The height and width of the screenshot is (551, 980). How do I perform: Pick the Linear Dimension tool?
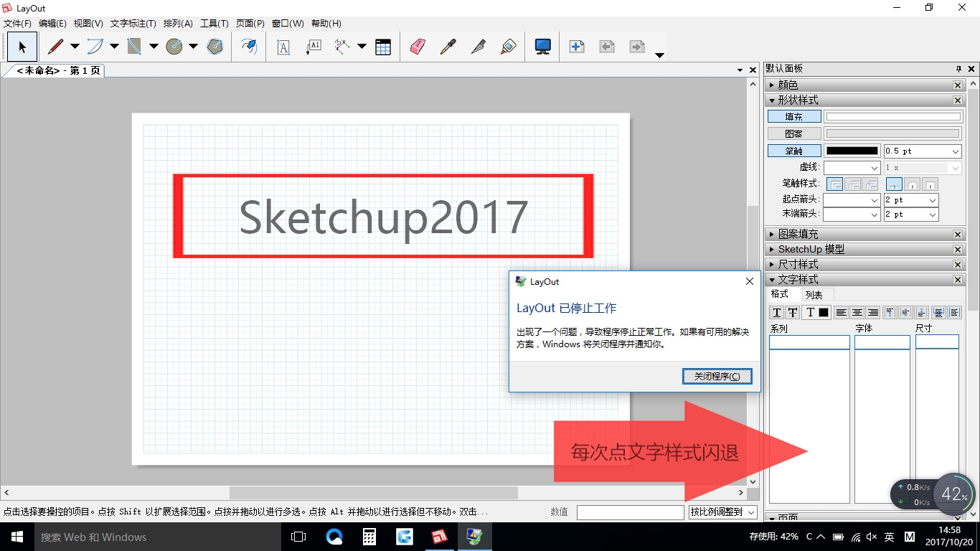(342, 47)
